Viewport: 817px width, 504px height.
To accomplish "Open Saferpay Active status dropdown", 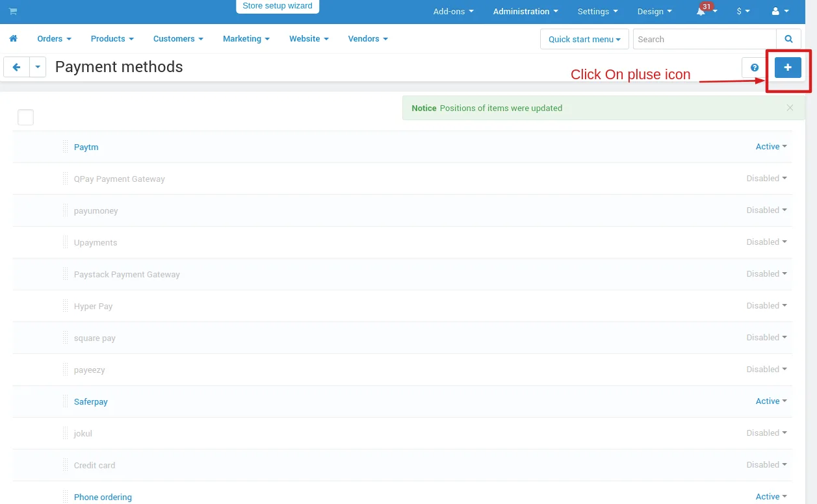I will (x=771, y=401).
